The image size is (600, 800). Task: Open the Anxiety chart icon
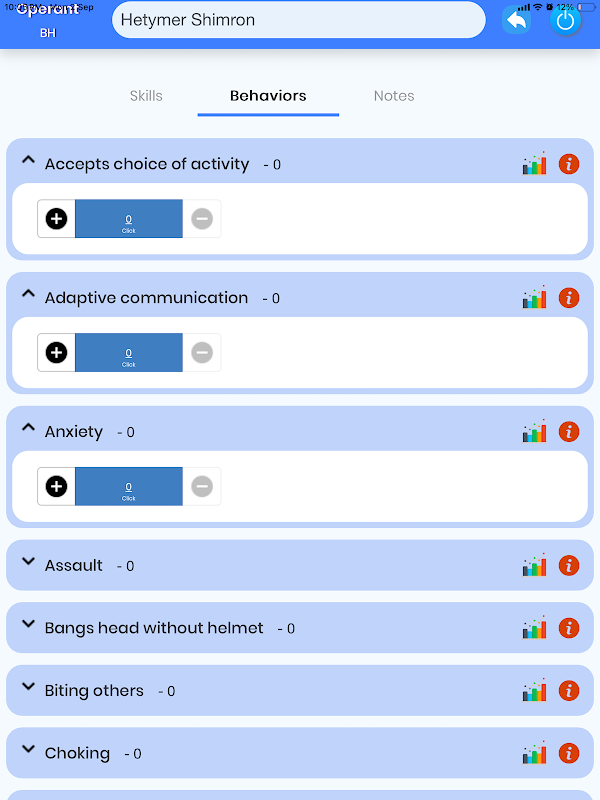(534, 431)
